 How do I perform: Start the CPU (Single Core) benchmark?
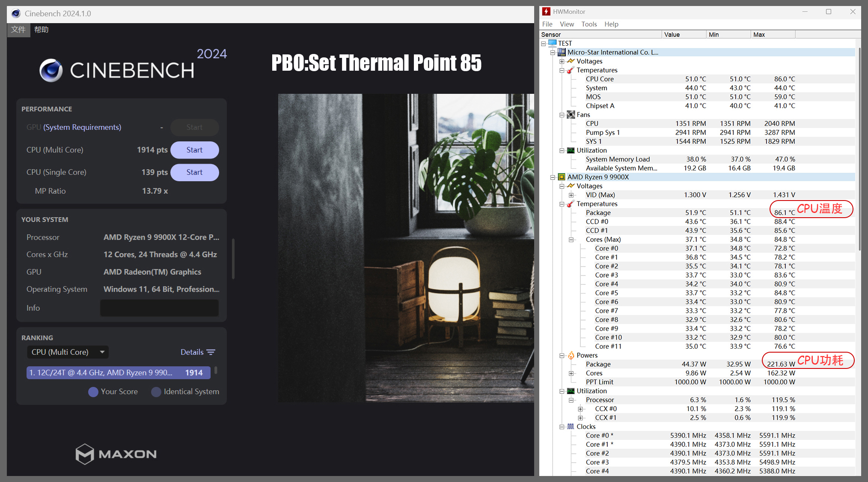(x=194, y=172)
